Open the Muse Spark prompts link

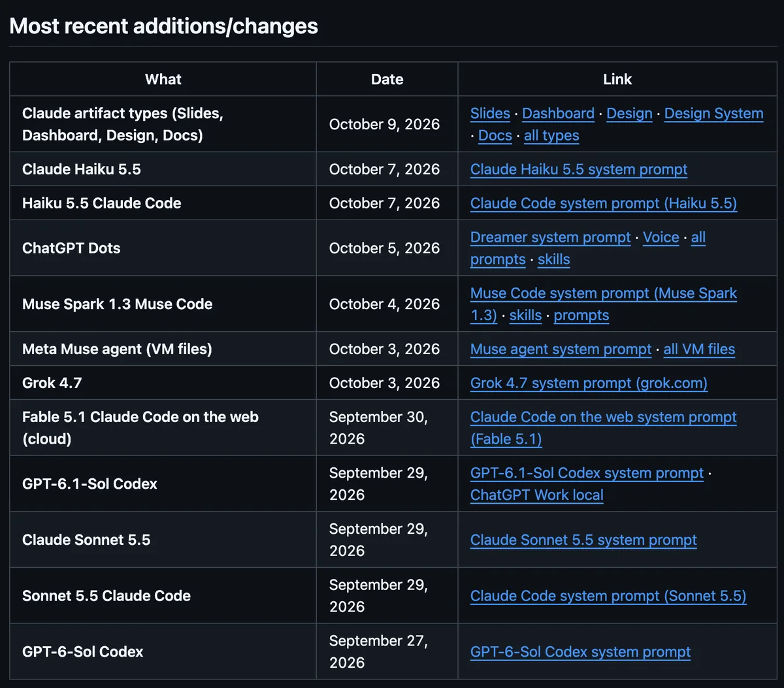581,316
